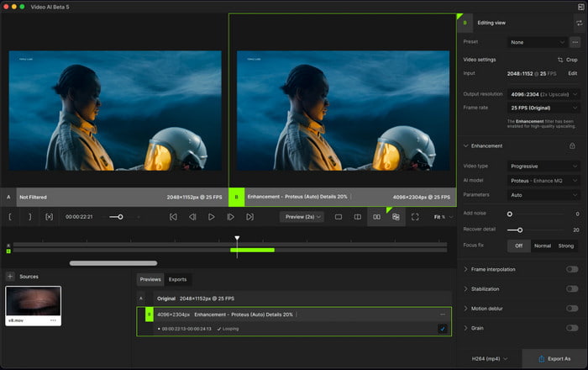Open the Frame rate dropdown

tap(543, 108)
